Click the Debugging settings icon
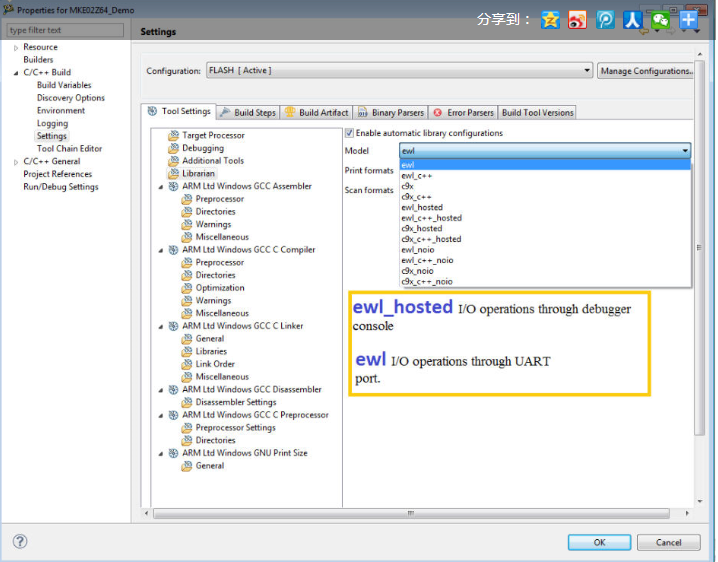This screenshot has height=562, width=718. [174, 148]
